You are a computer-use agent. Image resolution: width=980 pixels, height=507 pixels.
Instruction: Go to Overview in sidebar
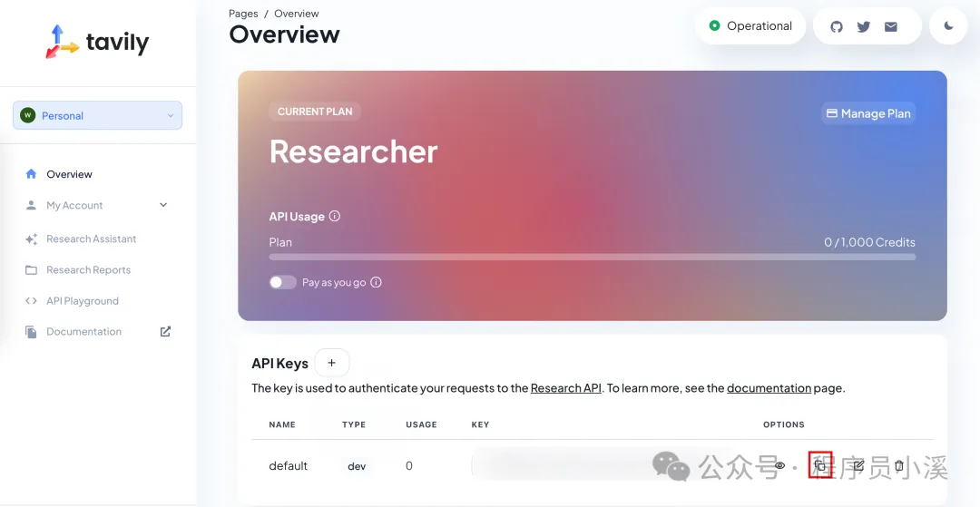(x=69, y=174)
